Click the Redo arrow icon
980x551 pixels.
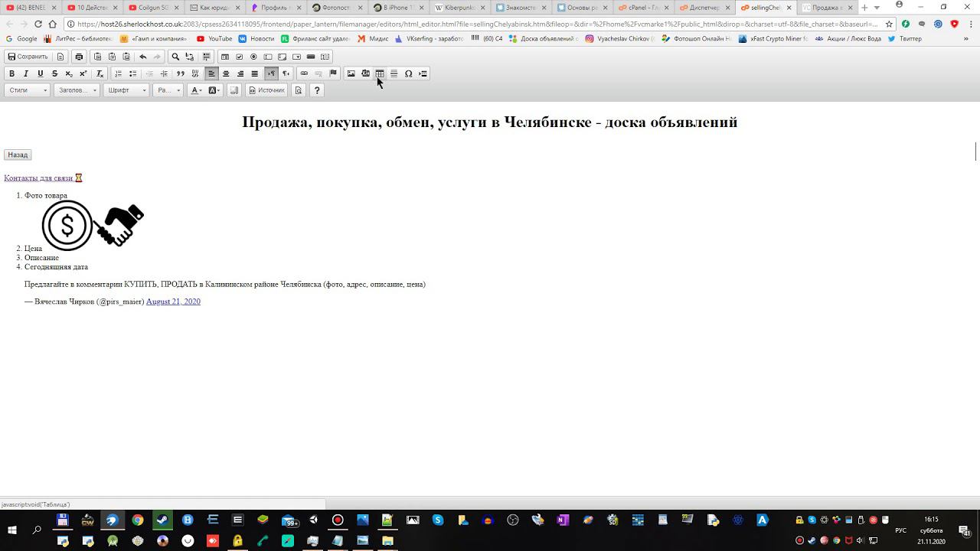[157, 57]
